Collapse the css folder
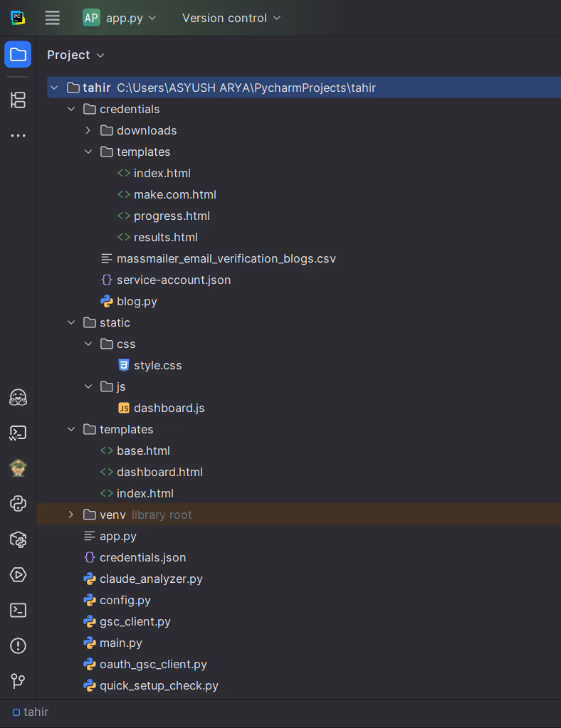This screenshot has height=728, width=561. click(x=88, y=344)
